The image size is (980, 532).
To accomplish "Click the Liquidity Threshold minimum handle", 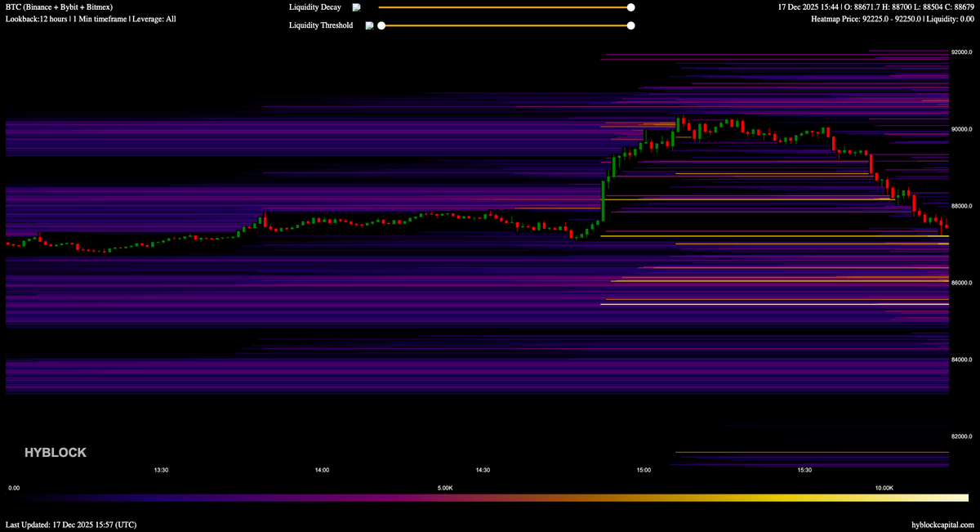I will (381, 25).
